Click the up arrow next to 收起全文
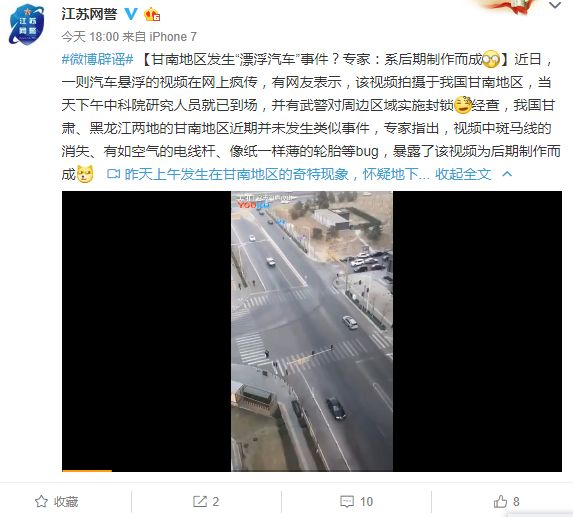Viewport: 573px width, 517px height. click(x=507, y=174)
